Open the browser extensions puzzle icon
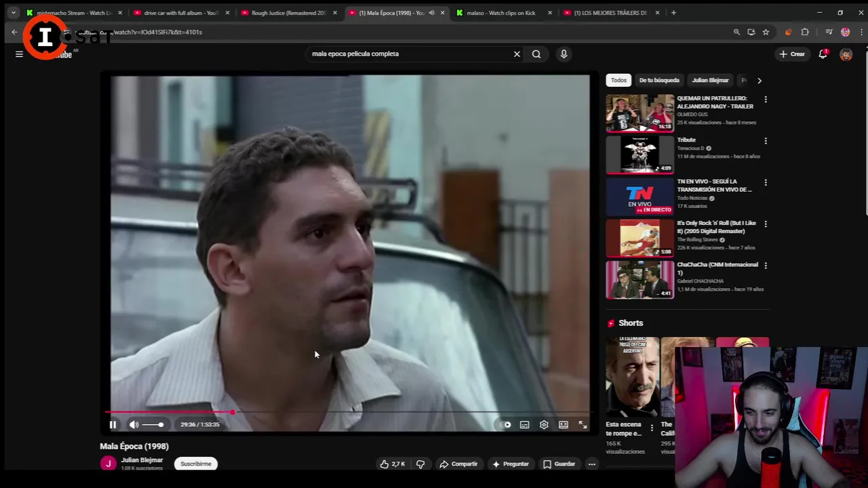 point(805,32)
